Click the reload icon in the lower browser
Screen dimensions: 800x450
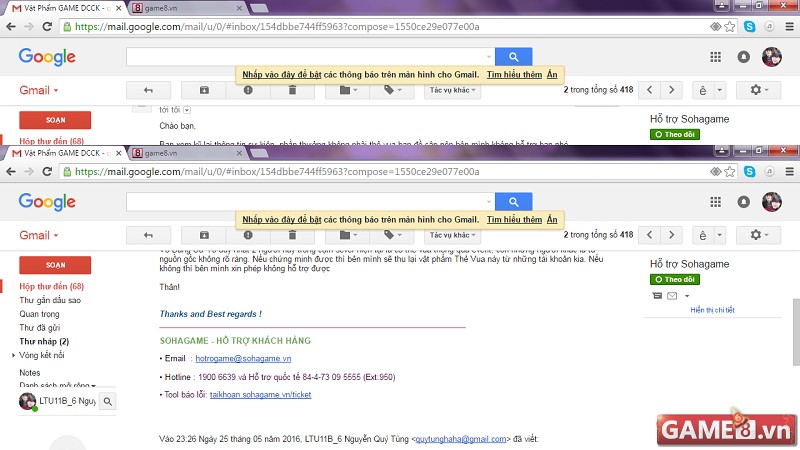click(47, 171)
